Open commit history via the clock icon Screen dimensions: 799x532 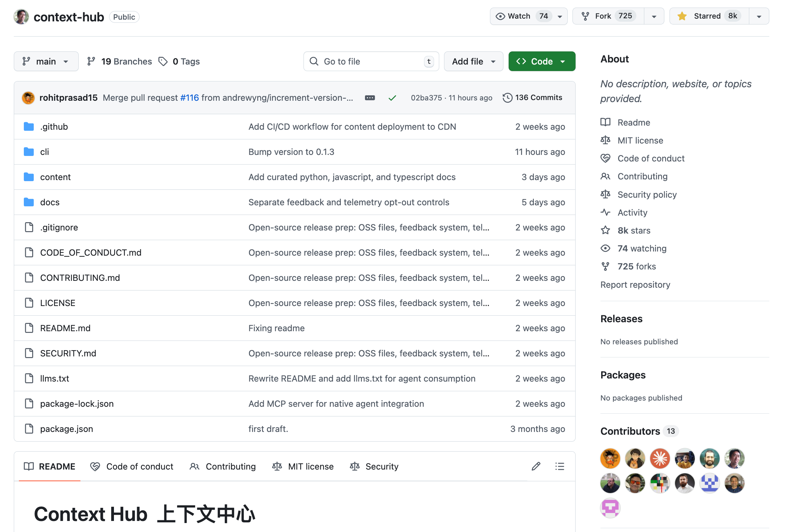pos(507,98)
